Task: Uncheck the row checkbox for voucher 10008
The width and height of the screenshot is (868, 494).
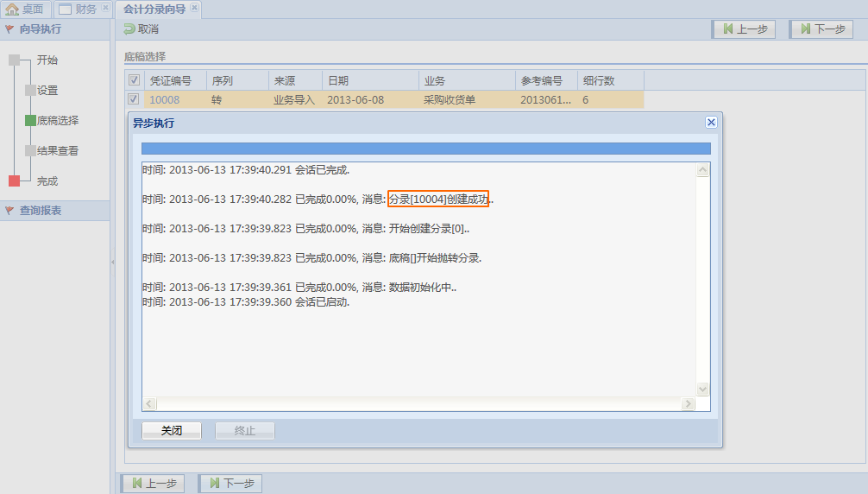Action: point(134,99)
